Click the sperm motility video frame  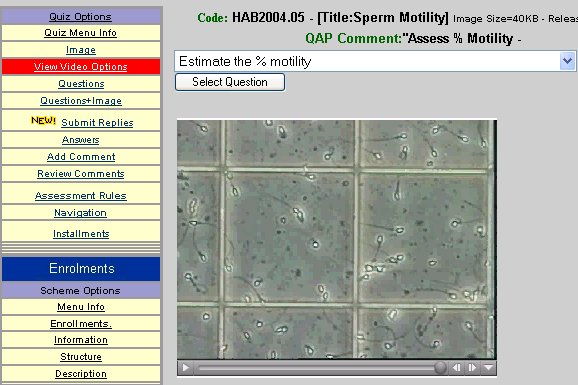[x=337, y=239]
